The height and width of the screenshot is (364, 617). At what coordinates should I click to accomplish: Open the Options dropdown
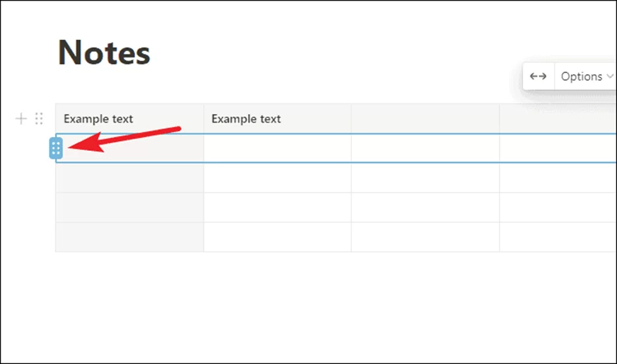point(585,76)
